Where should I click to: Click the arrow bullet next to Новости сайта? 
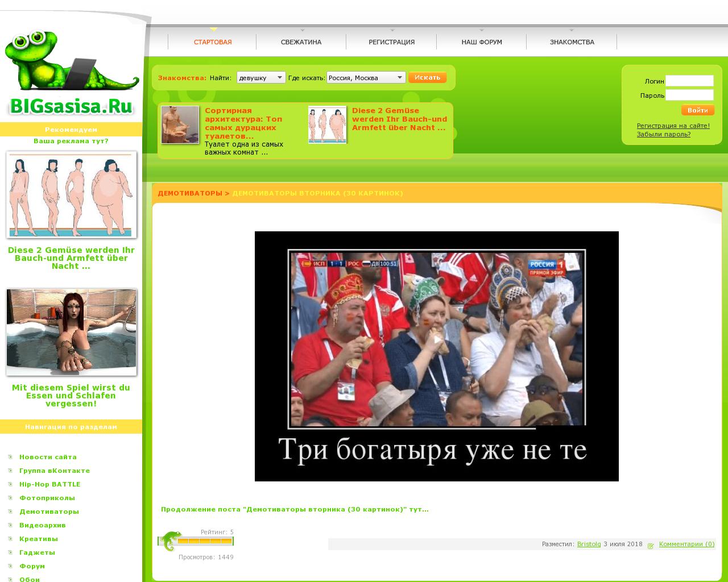(11, 457)
